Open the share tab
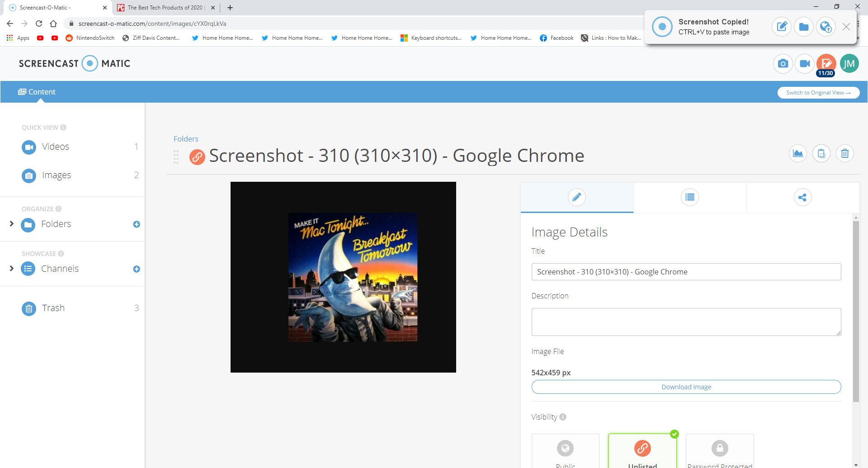 click(x=803, y=197)
